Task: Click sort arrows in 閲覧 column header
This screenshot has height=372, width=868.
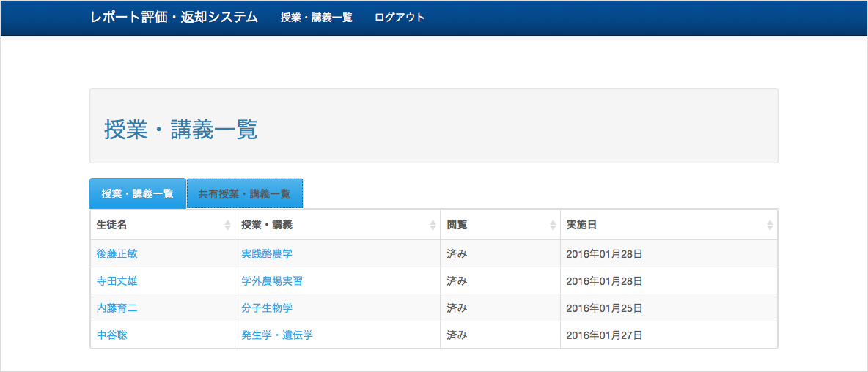Action: [553, 226]
